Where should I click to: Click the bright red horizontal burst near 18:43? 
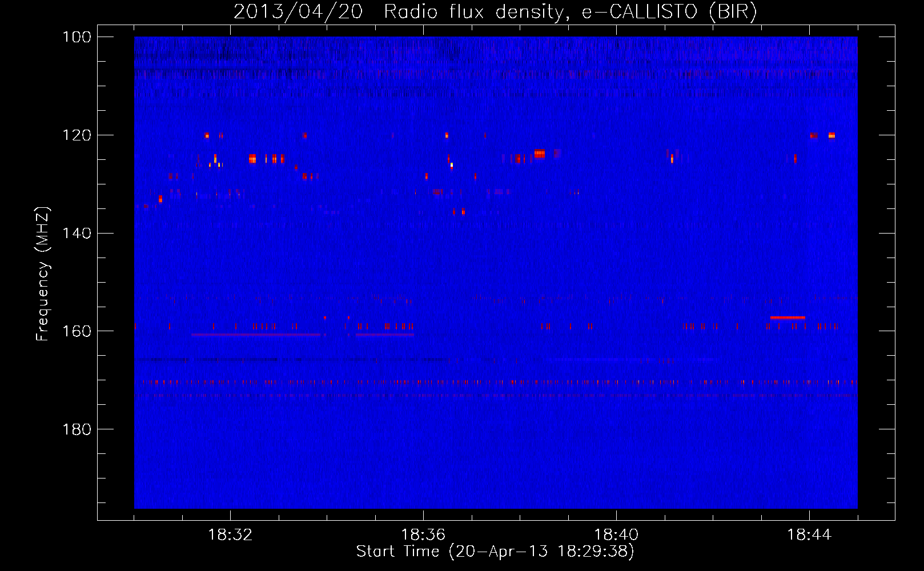coord(788,317)
